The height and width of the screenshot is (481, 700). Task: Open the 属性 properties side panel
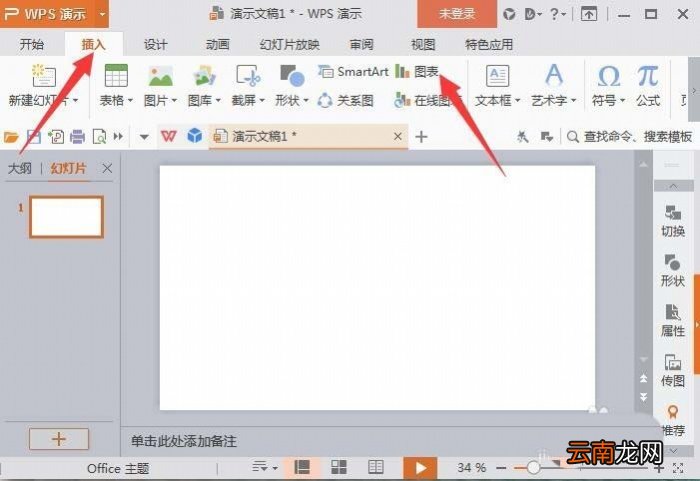673,320
